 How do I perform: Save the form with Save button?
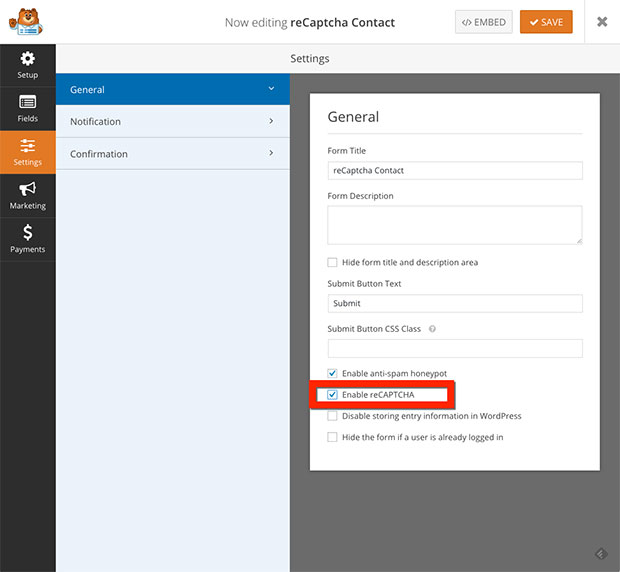tap(546, 22)
